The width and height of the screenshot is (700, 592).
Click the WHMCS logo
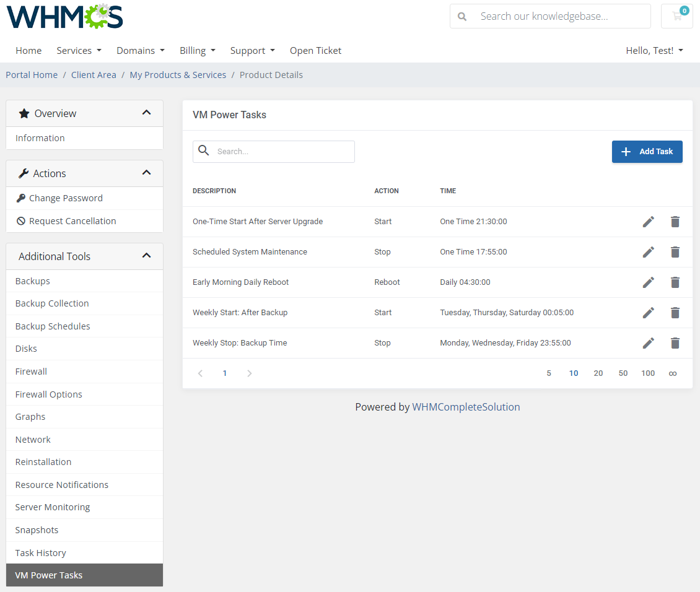click(x=64, y=17)
